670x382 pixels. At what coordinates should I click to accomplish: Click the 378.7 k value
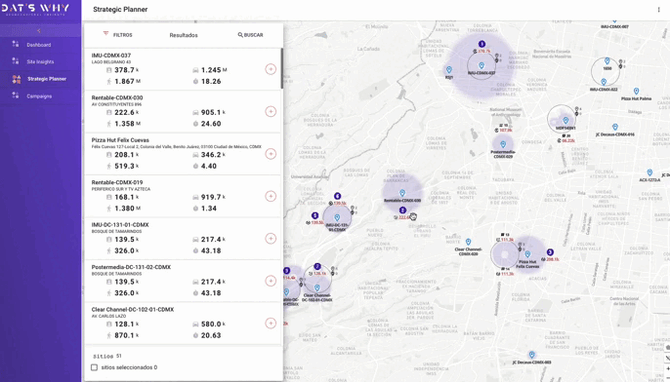[x=126, y=70]
